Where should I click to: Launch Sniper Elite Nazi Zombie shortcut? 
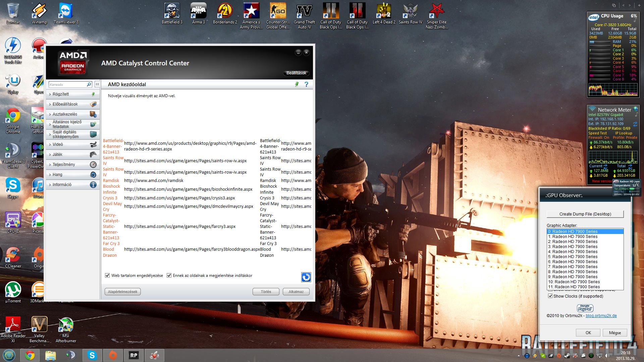click(437, 15)
